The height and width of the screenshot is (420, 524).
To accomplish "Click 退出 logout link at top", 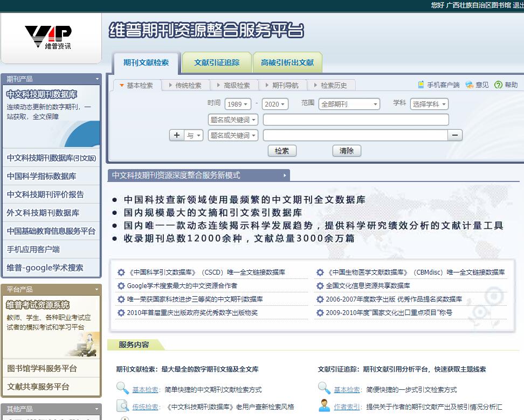I will [x=518, y=5].
